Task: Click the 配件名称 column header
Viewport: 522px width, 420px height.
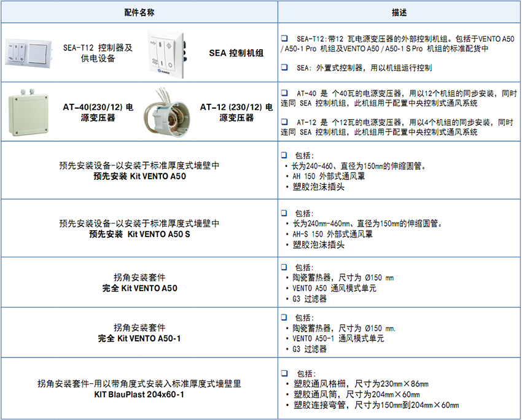Action: point(139,12)
